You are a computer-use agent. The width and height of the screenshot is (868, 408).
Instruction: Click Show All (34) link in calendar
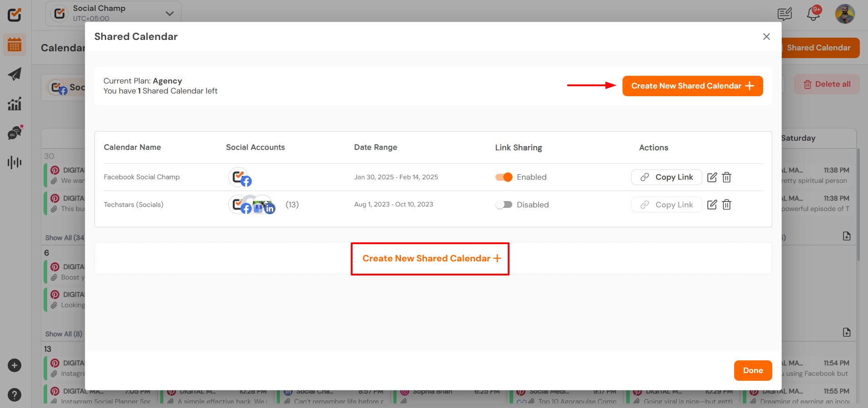coord(65,238)
